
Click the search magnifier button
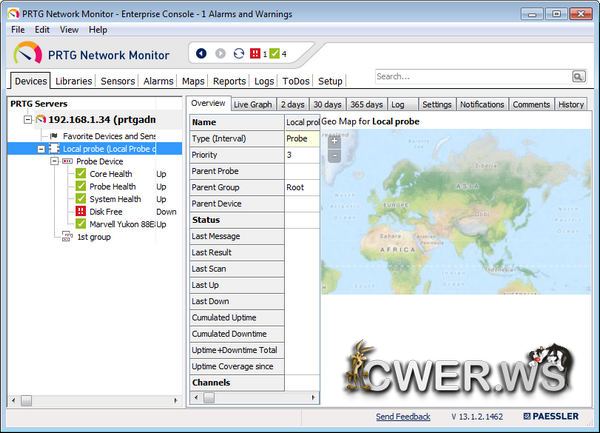(578, 77)
